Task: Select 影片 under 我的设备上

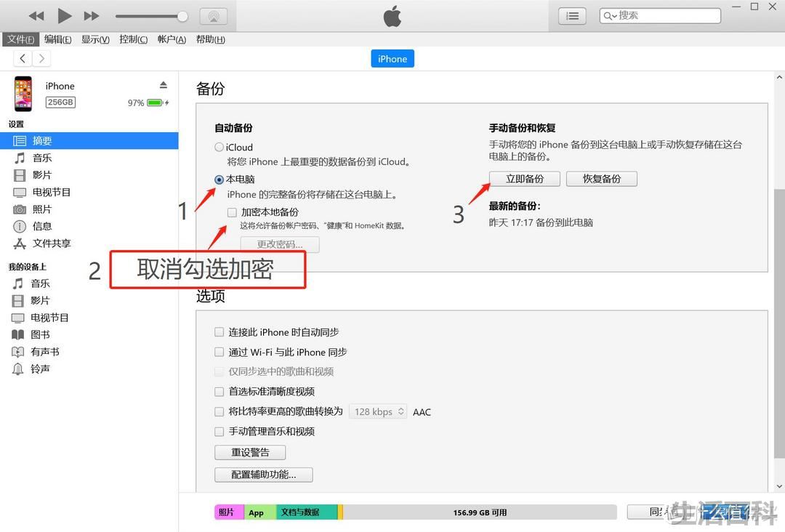Action: (x=89, y=300)
